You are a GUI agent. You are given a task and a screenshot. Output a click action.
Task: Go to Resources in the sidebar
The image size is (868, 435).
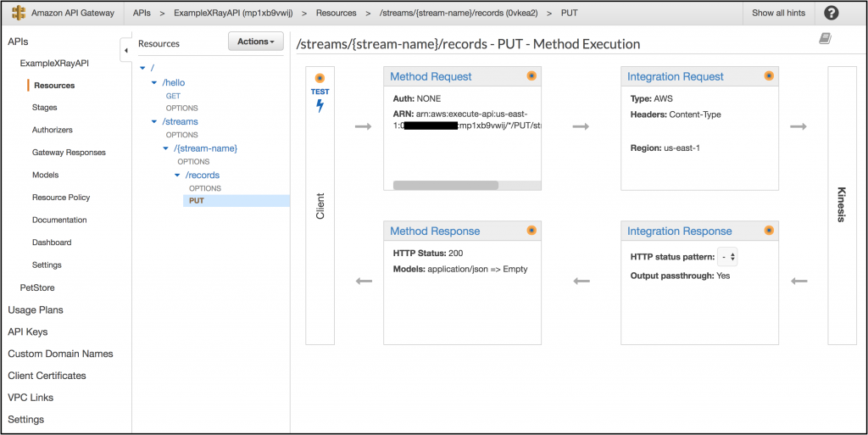[54, 86]
